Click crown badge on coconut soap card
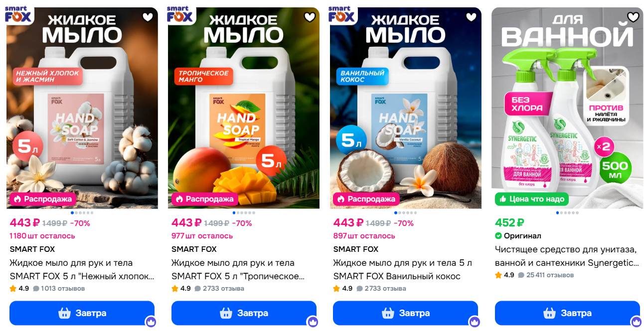Screen dimensions: 644x331 point(475,322)
